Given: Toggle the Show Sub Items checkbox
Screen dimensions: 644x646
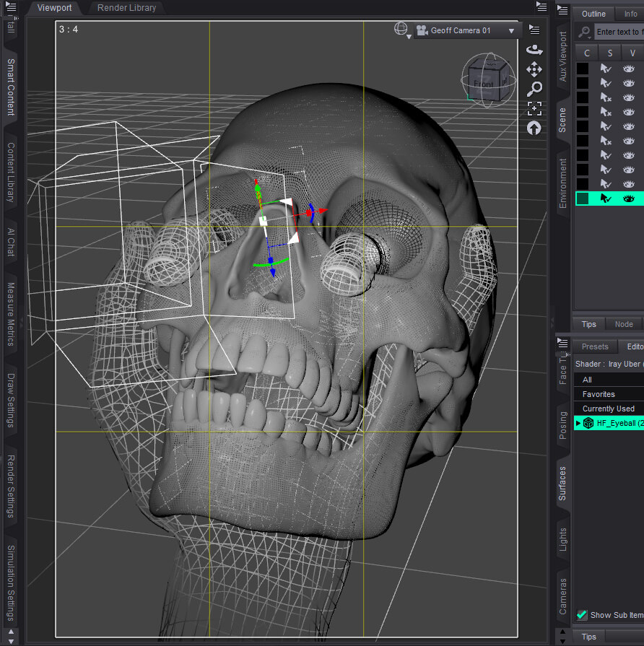Looking at the screenshot, I should [x=582, y=615].
